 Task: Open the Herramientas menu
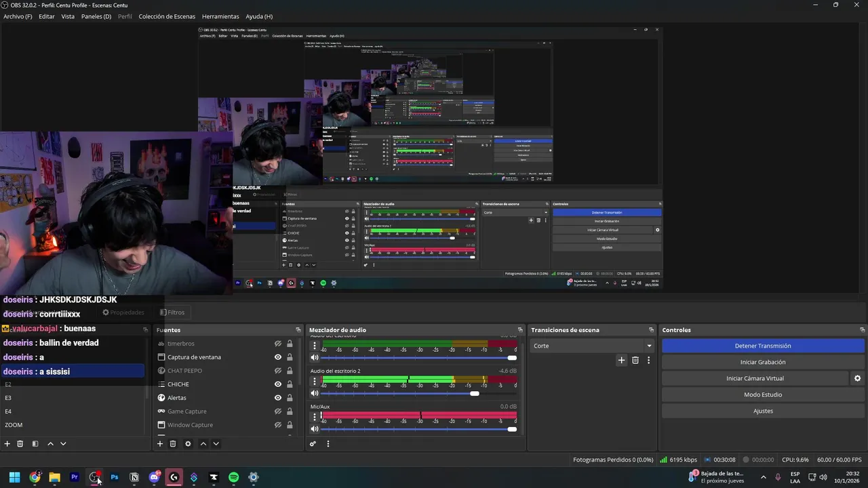coord(220,16)
